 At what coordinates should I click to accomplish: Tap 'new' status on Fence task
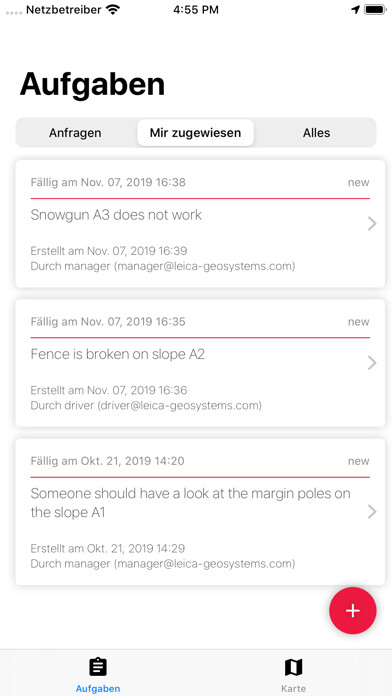pos(359,322)
